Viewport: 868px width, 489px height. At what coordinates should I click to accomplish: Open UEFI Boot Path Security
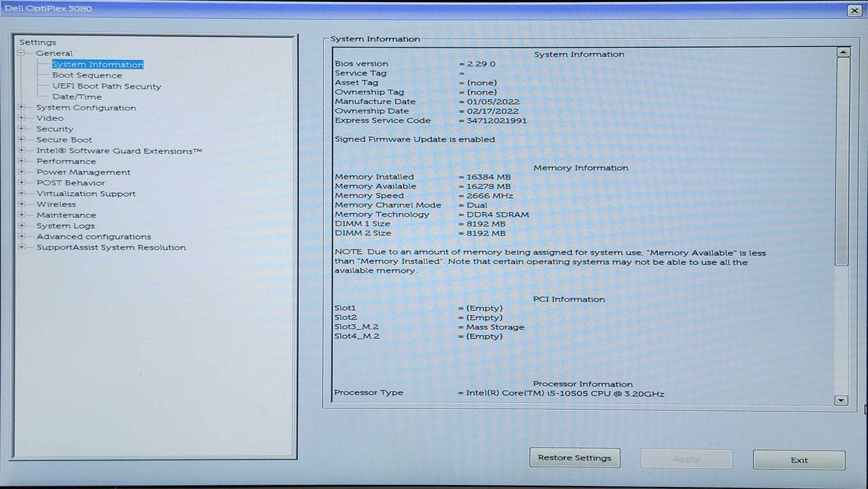107,87
